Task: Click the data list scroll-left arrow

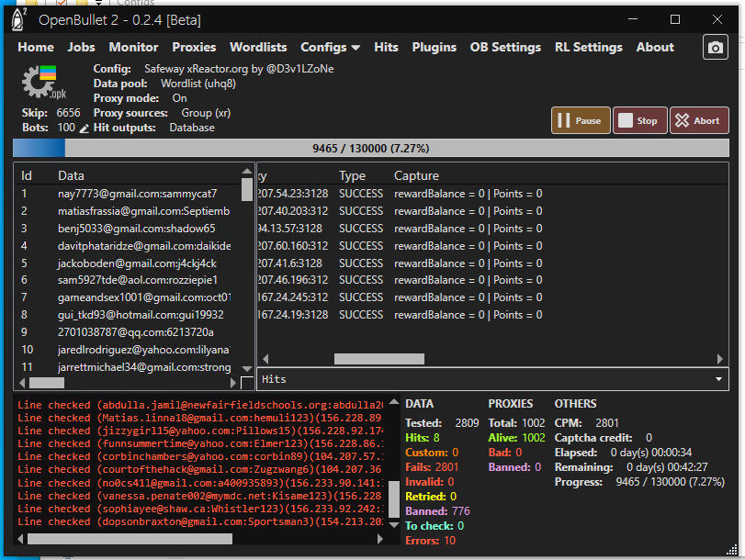Action: coord(22,382)
